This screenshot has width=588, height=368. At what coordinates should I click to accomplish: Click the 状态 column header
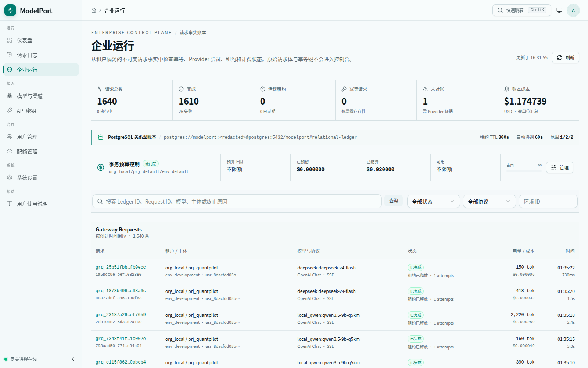pyautogui.click(x=412, y=251)
